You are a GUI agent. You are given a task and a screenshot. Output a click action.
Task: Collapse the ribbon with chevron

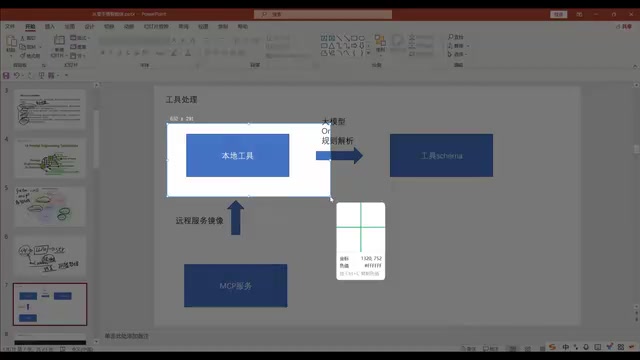(x=635, y=66)
